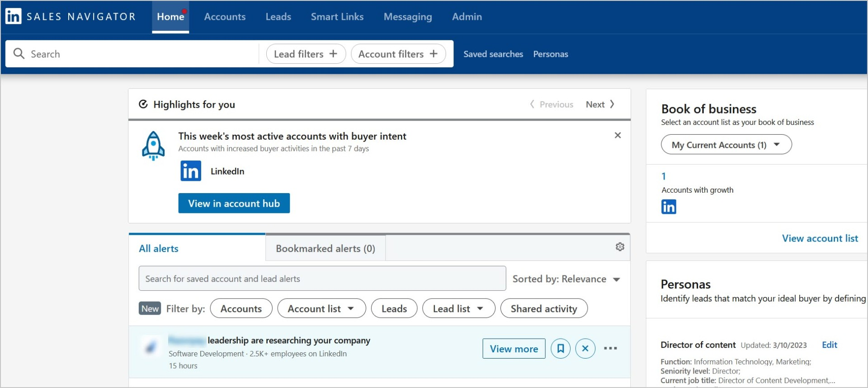
Task: Toggle the Accounts alert filter
Action: coord(241,308)
